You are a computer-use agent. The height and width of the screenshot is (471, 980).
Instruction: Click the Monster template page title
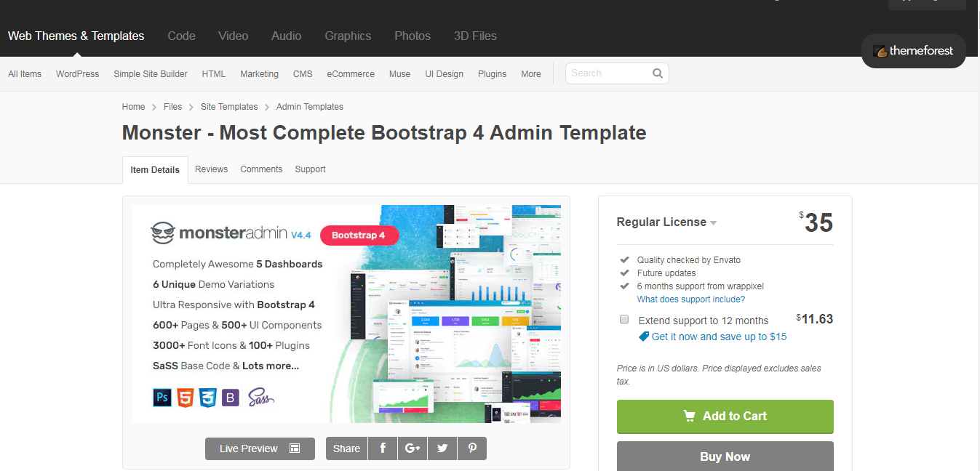[384, 133]
